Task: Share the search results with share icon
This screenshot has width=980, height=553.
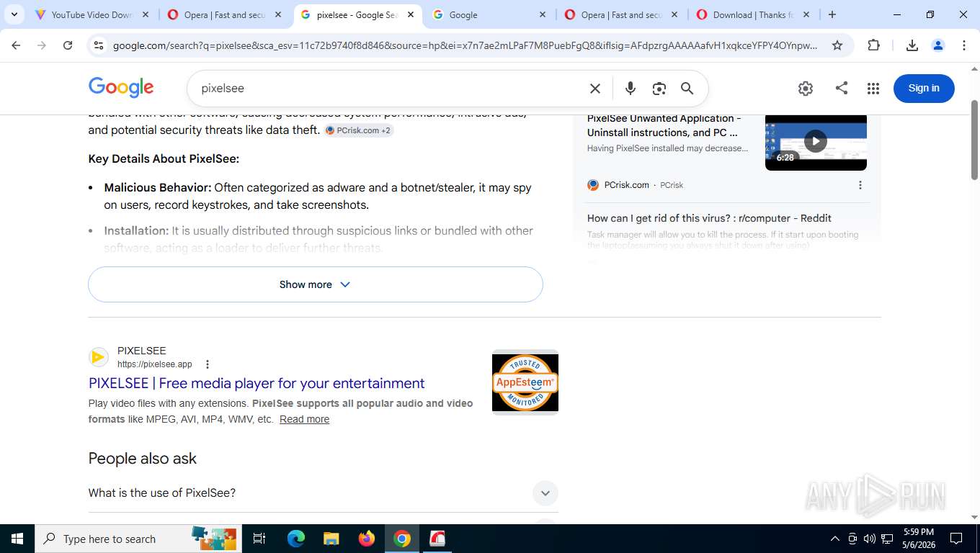Action: coord(842,89)
